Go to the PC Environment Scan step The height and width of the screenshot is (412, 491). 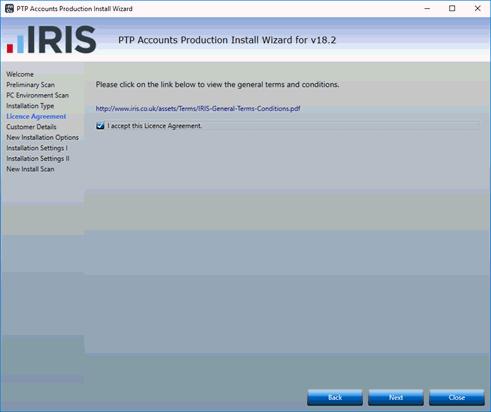click(37, 95)
